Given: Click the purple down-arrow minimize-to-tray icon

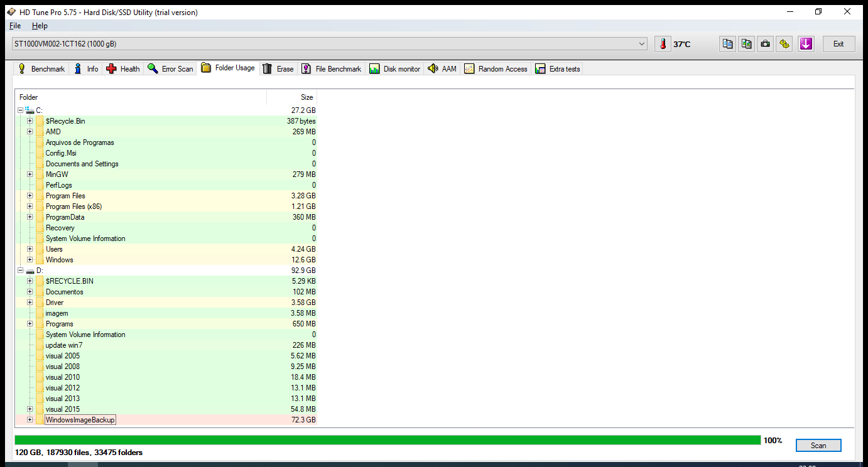Looking at the screenshot, I should tap(806, 44).
